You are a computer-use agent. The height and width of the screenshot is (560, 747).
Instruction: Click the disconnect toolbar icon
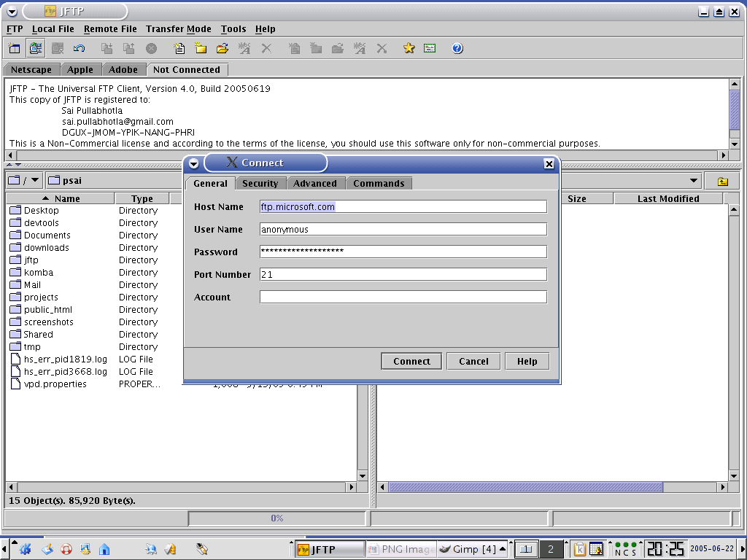tap(58, 48)
